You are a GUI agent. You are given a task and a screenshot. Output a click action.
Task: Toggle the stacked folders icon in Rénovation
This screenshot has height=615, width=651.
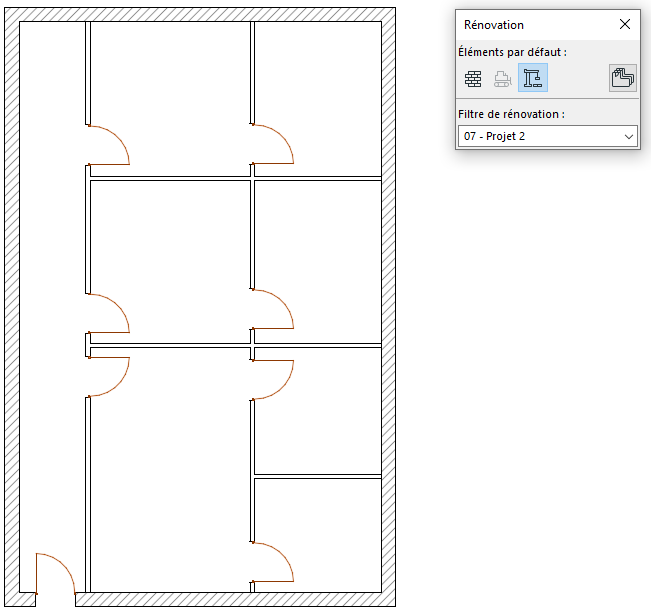tap(623, 78)
